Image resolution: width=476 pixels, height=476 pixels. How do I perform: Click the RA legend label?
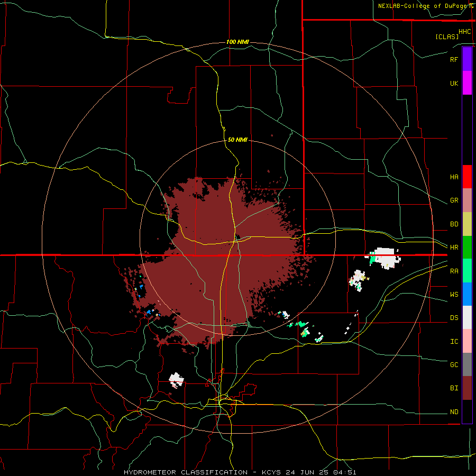[x=454, y=271]
